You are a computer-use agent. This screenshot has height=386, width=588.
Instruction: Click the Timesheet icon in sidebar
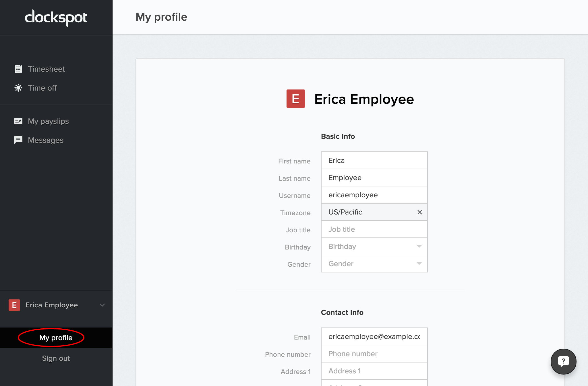point(18,69)
